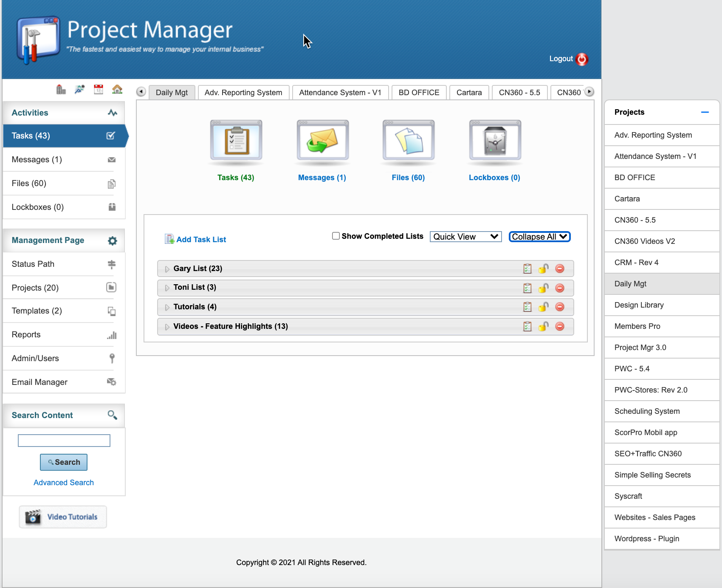Screen dimensions: 722x588
Task: Click the large Lockboxes safe icon
Action: click(495, 140)
